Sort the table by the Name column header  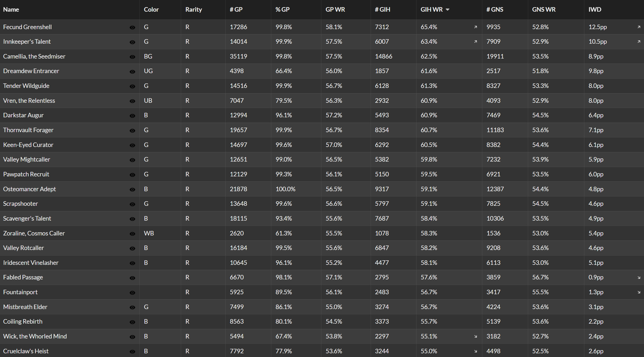11,10
